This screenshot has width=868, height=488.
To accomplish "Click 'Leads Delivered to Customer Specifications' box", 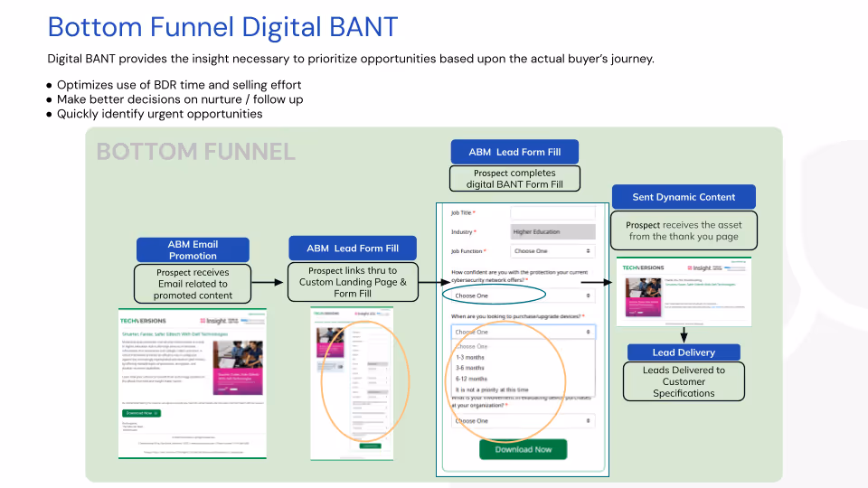I will (684, 381).
